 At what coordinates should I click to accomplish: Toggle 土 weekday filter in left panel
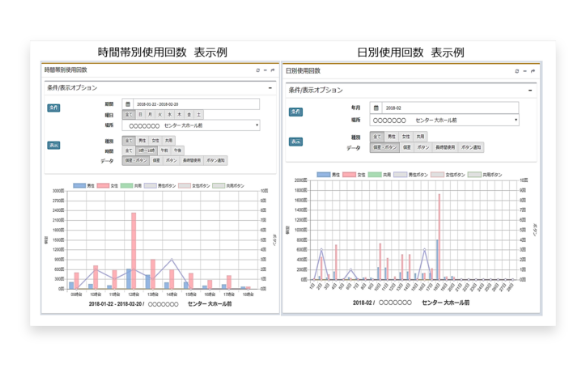198,114
